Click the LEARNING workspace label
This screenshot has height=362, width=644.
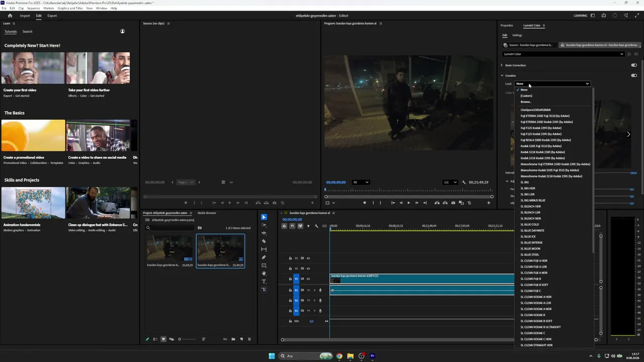pyautogui.click(x=580, y=16)
